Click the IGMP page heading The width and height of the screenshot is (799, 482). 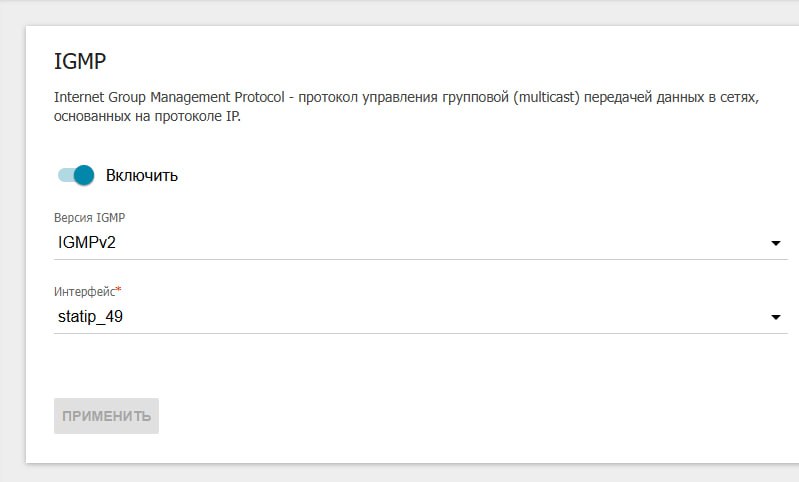click(80, 61)
